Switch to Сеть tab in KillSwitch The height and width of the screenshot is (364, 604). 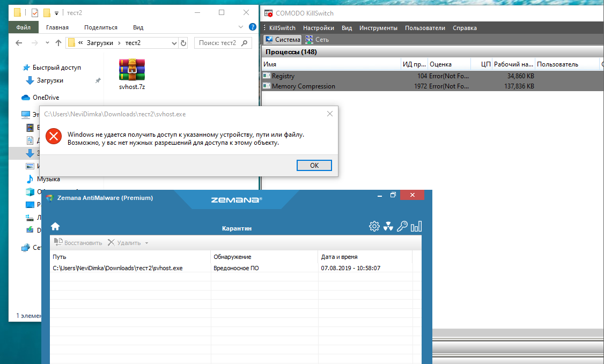[317, 40]
